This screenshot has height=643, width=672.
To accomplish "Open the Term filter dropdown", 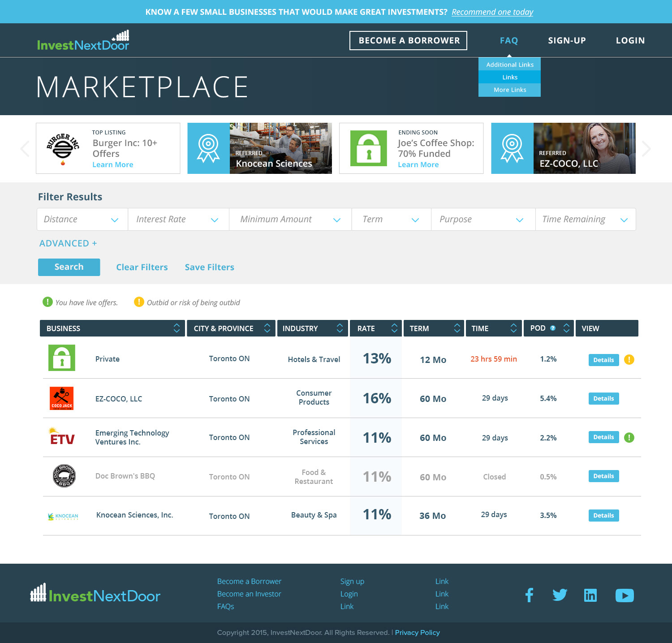I will (x=392, y=219).
